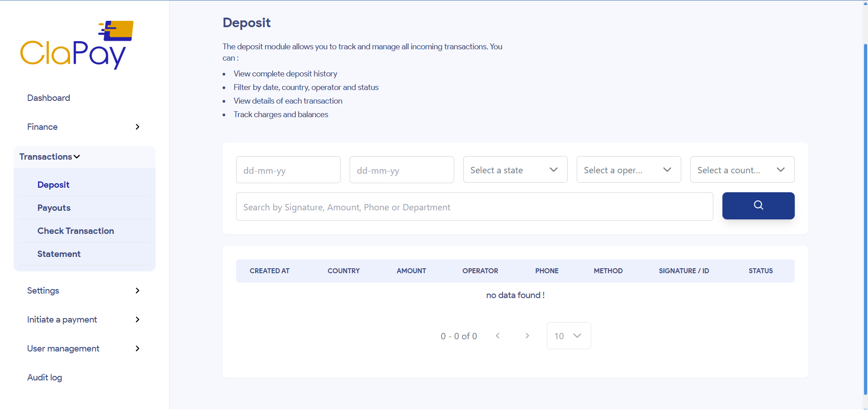Click the chevron next to Settings
The image size is (868, 413).
(x=137, y=290)
